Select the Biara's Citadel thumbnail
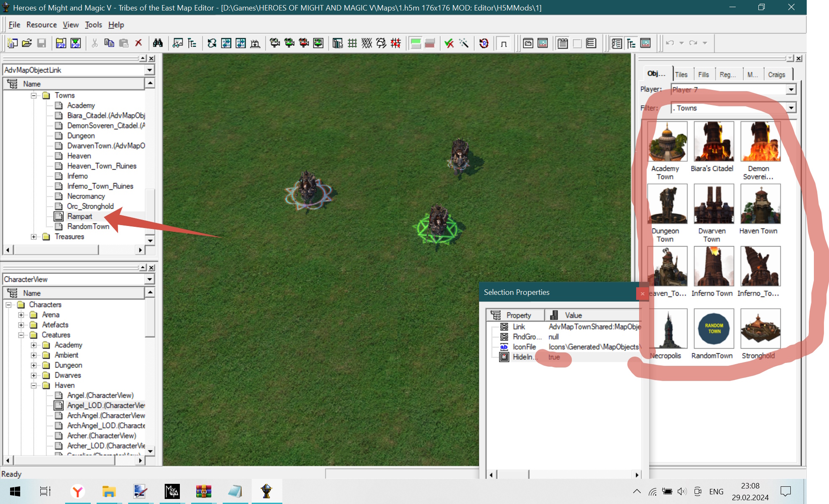 714,142
